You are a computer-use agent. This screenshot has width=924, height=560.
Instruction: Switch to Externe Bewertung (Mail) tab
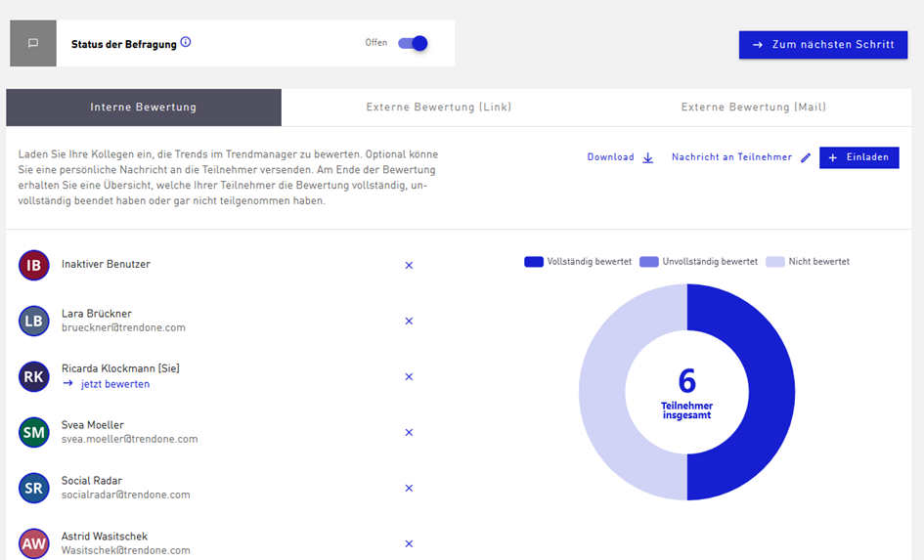[754, 108]
